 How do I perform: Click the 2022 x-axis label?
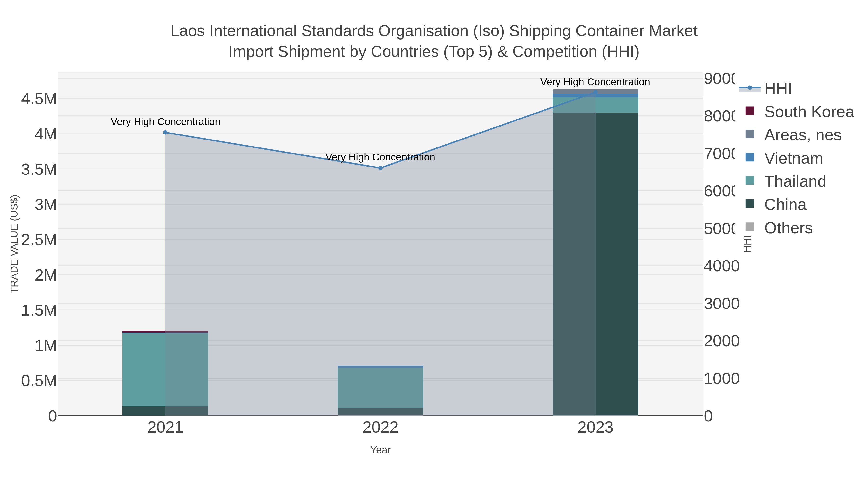point(380,428)
